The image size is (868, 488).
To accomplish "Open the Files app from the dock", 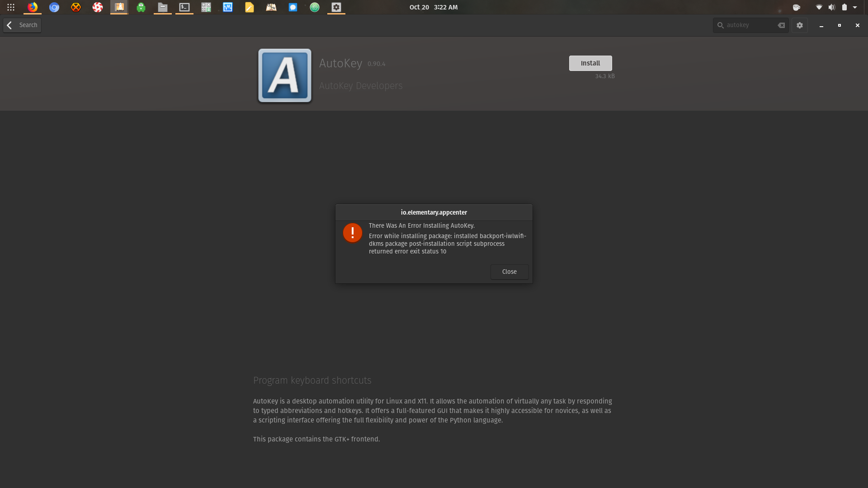I will pos(162,7).
